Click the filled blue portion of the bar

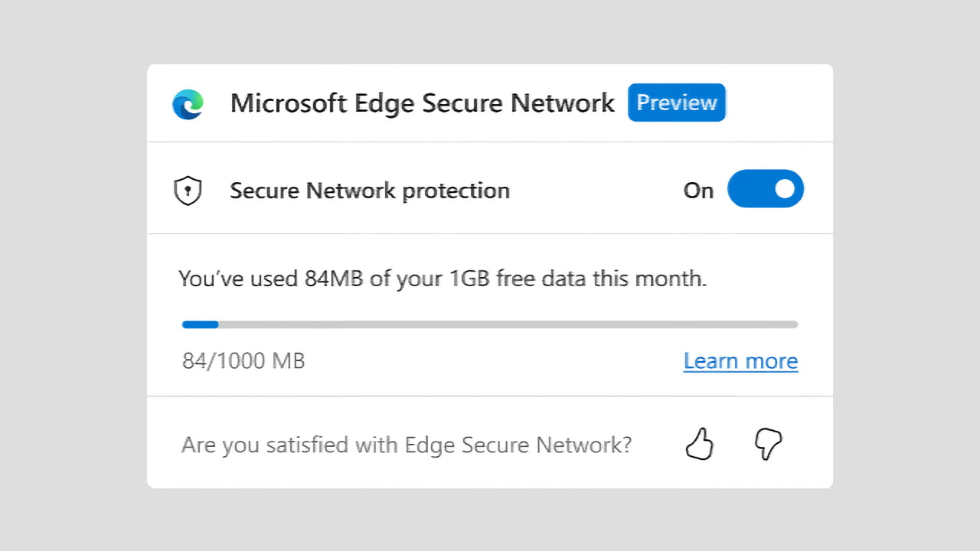(x=199, y=324)
